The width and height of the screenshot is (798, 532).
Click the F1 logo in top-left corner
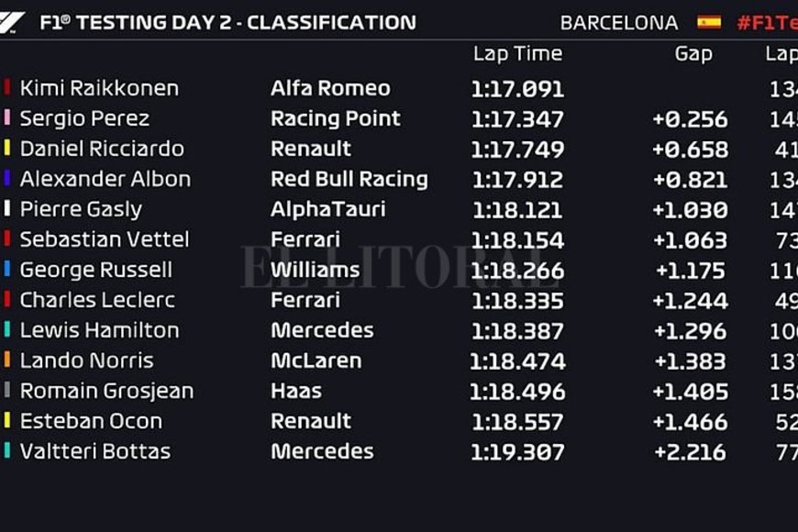12,21
